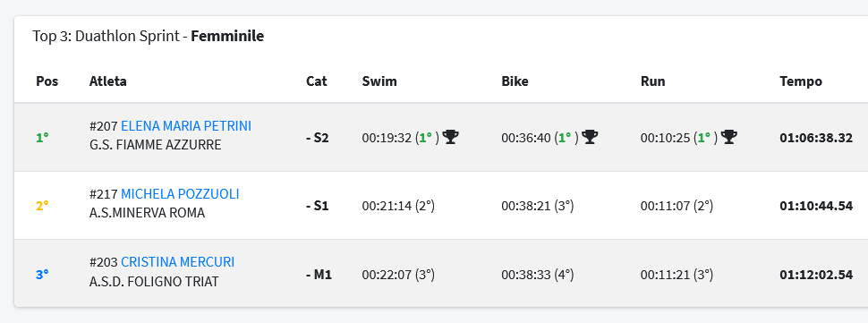The height and width of the screenshot is (323, 868).
Task: Click the Cat column header
Action: [x=317, y=81]
